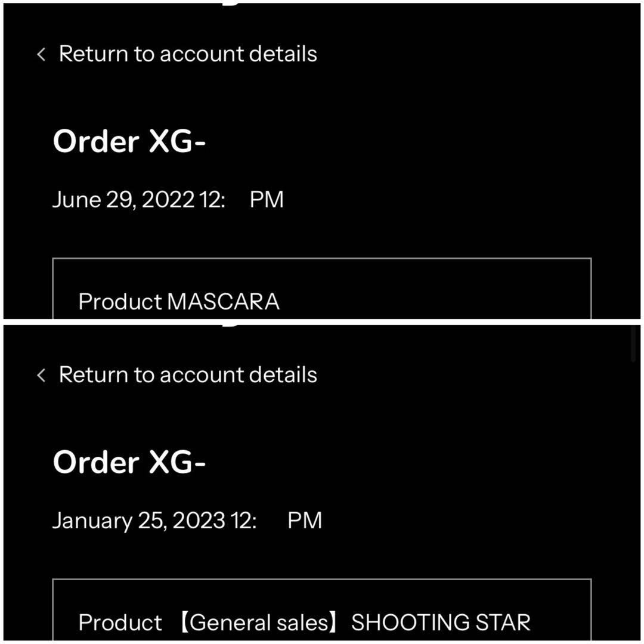Click the arrow icon before January's Return link
This screenshot has height=644, width=644.
[41, 374]
